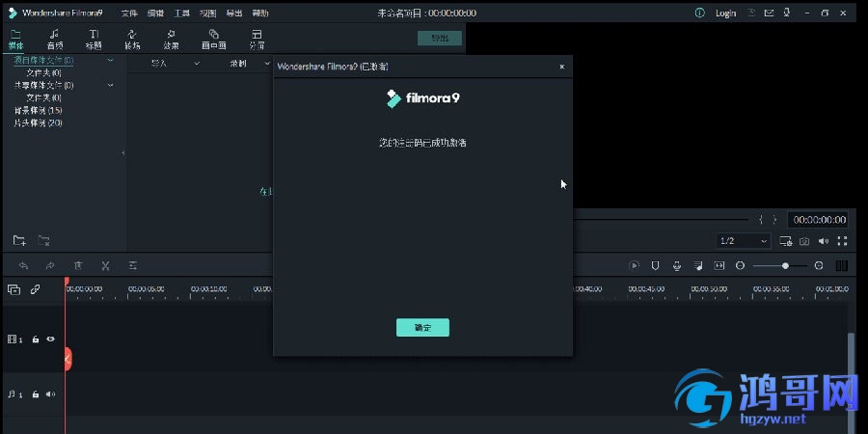Click the zoom to fit timeline icon
The width and height of the screenshot is (868, 434).
pos(719,266)
